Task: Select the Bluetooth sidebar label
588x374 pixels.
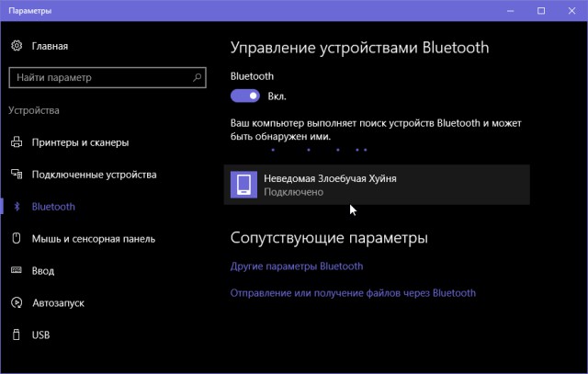Action: pos(53,207)
